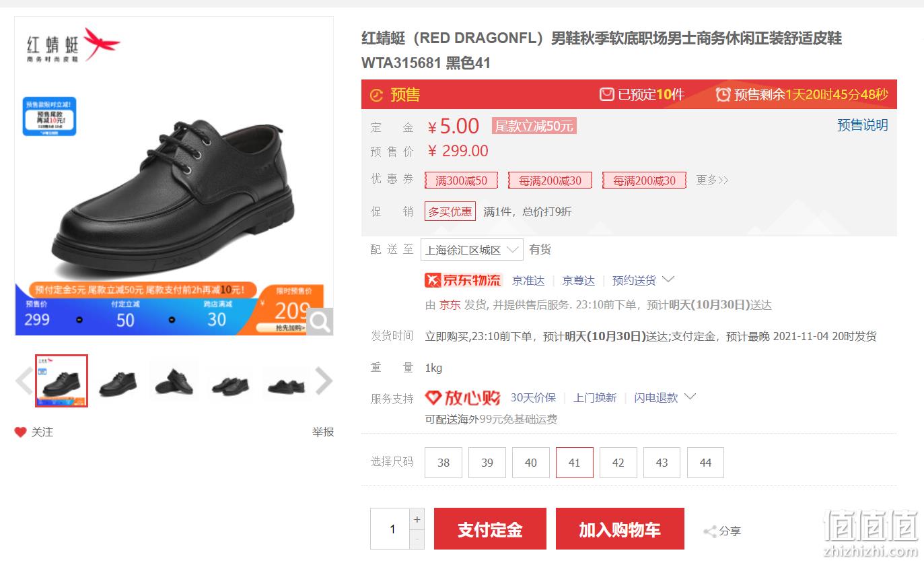Show previous thumbnails with left arrow
Image resolution: width=924 pixels, height=563 pixels.
click(x=24, y=381)
